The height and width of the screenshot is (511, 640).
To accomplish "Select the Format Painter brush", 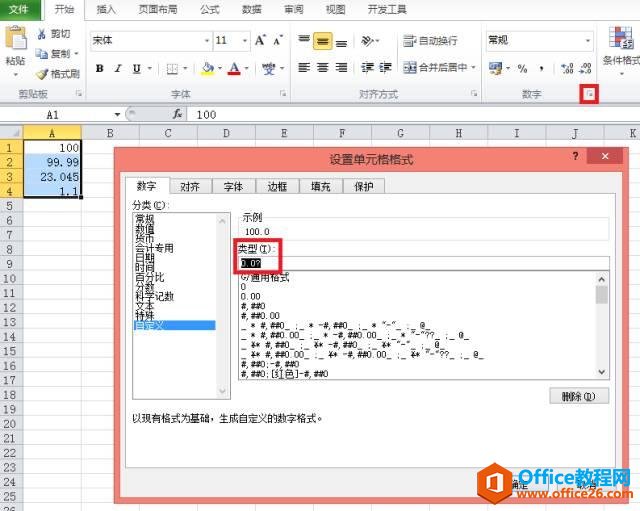I will [42, 74].
